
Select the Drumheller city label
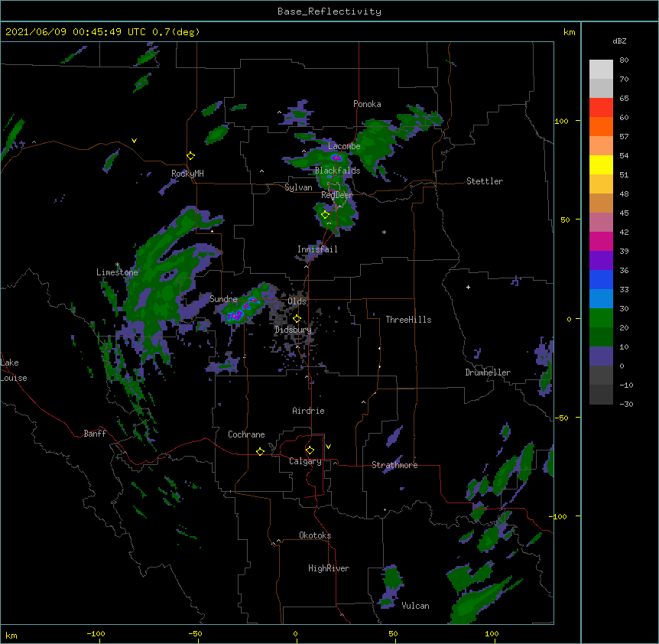click(488, 372)
